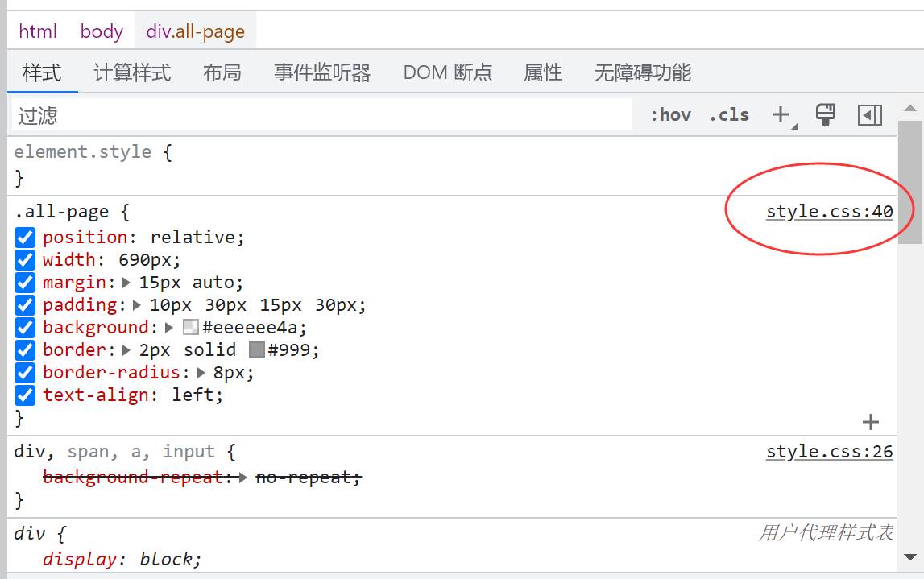Click the 过滤 filter input field
The image size is (924, 579).
pos(322,116)
